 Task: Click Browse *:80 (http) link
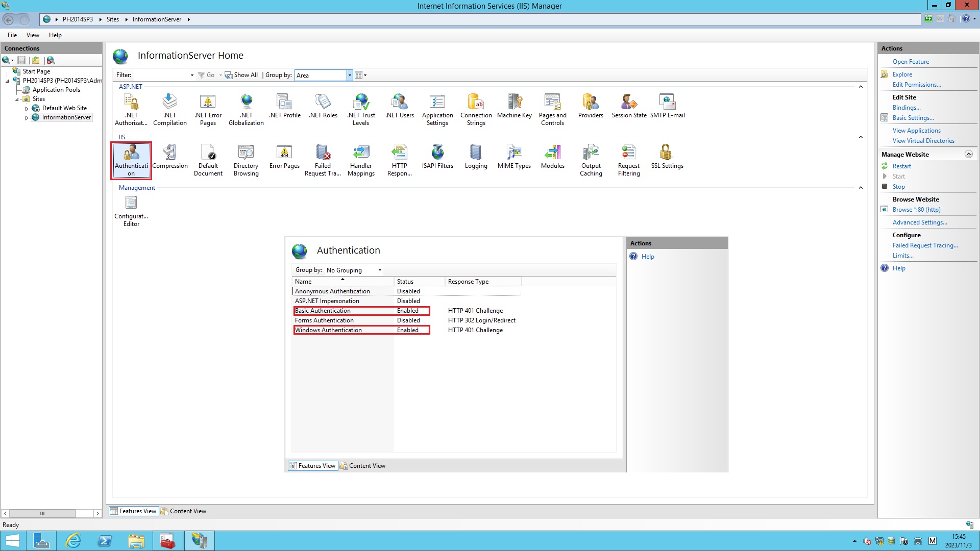tap(916, 210)
